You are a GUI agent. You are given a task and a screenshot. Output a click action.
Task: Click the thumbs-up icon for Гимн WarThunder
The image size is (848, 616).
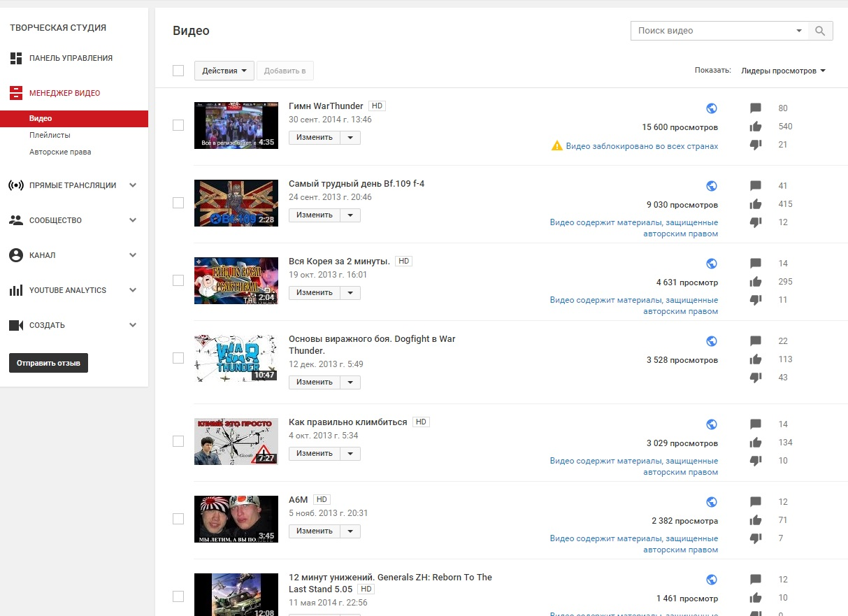pyautogui.click(x=755, y=127)
